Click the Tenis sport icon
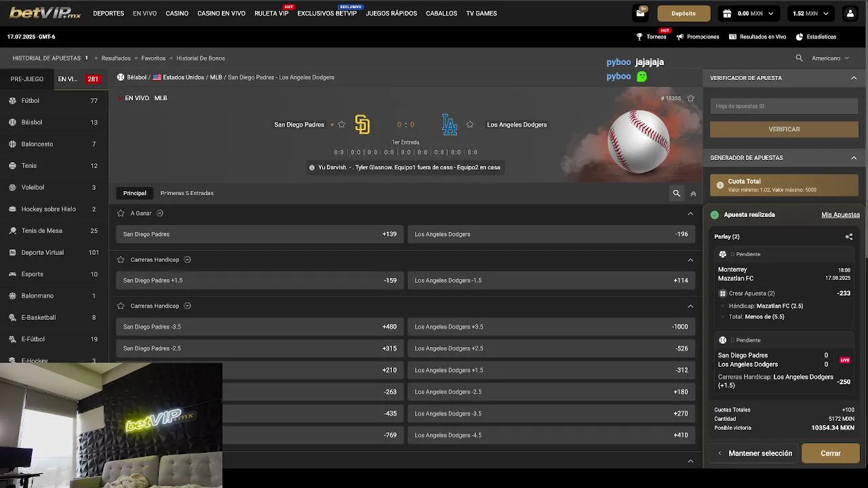 (13, 165)
